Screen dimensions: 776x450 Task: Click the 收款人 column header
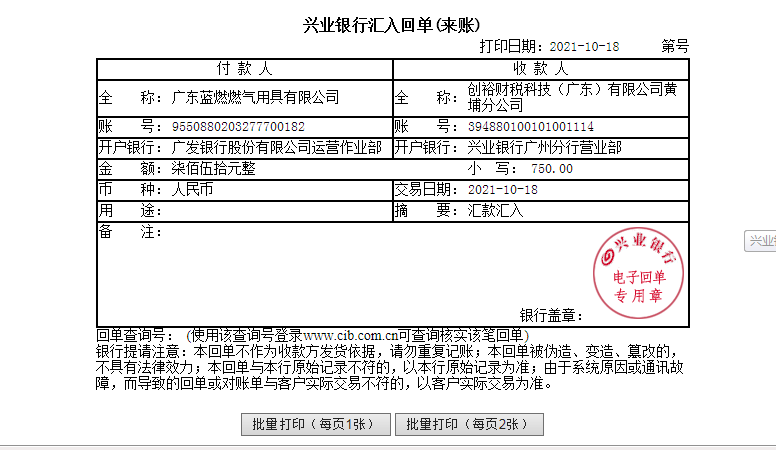(540, 69)
